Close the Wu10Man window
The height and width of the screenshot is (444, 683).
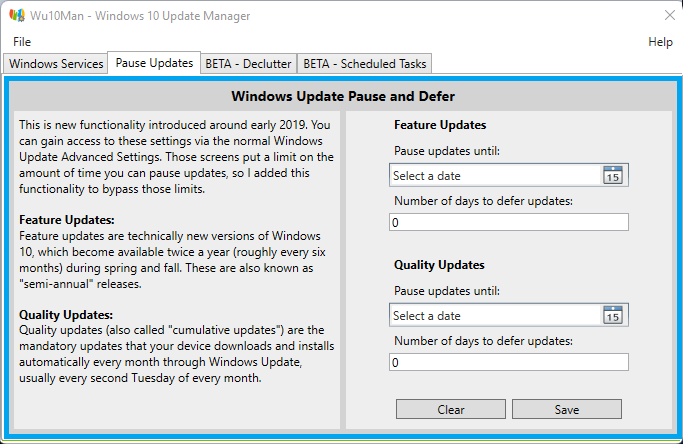coord(669,16)
